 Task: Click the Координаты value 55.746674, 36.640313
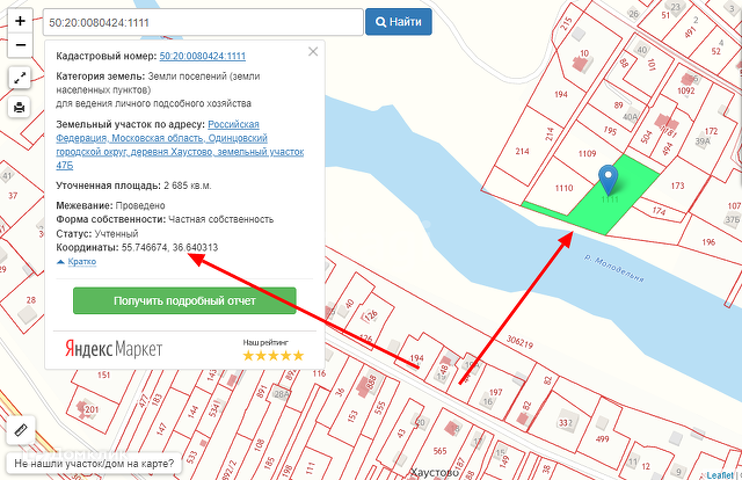(169, 248)
